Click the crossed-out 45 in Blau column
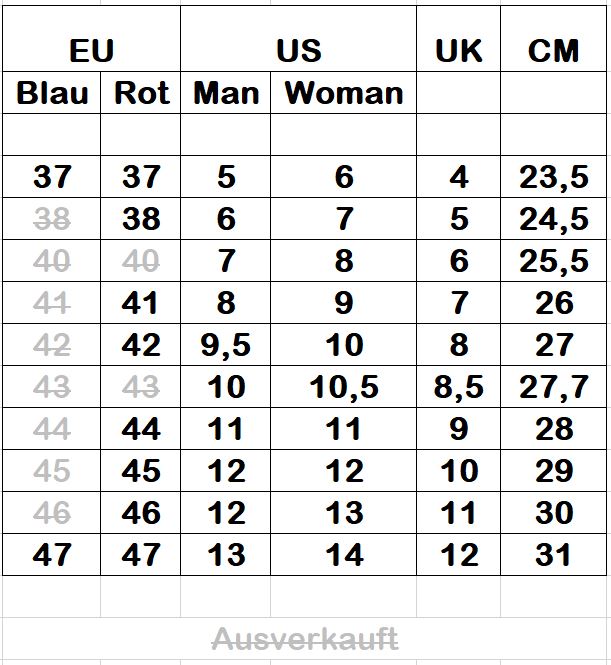 (52, 471)
